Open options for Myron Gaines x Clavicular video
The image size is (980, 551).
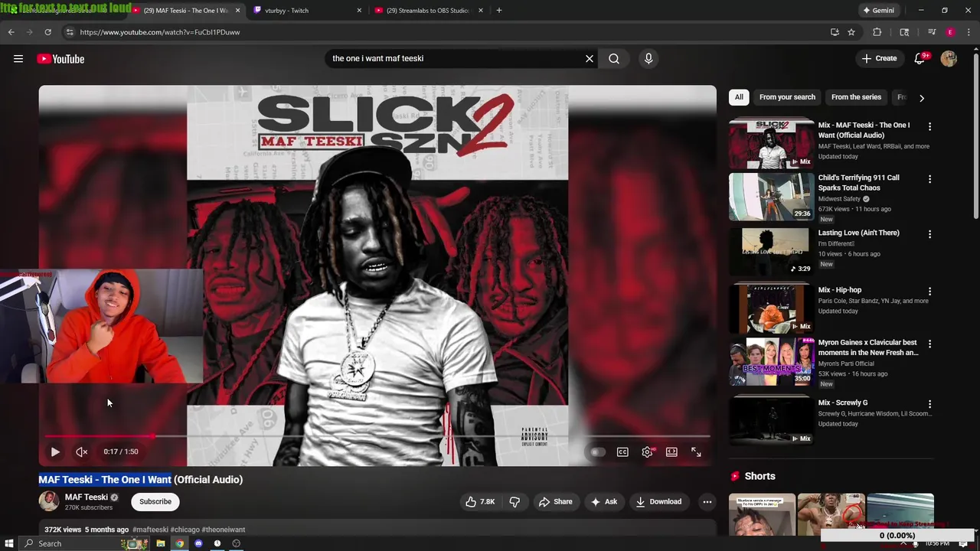click(x=929, y=344)
